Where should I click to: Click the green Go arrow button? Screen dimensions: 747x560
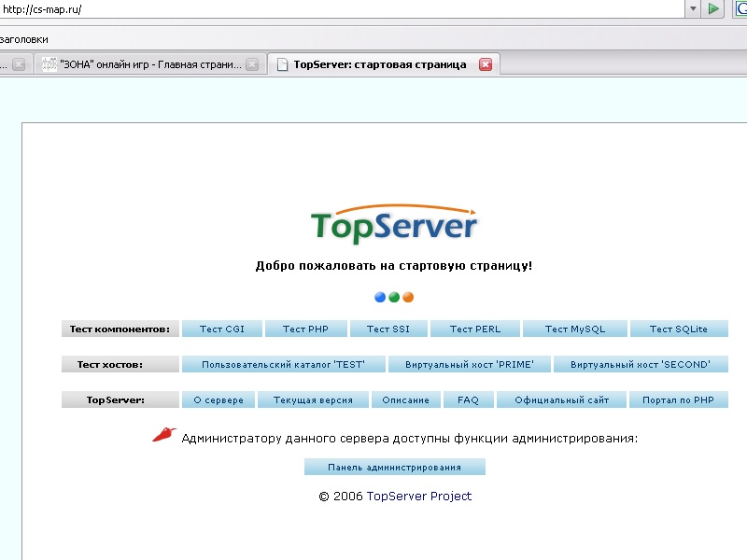point(714,9)
